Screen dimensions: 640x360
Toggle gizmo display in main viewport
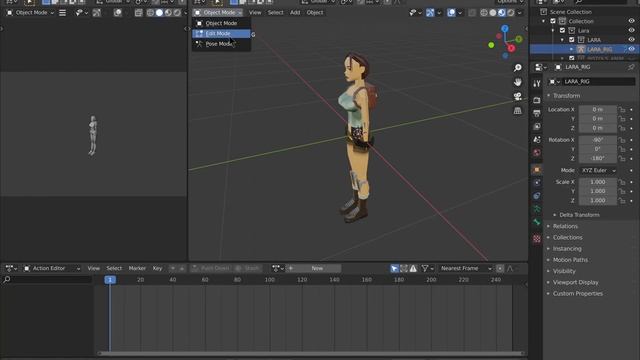[430, 13]
